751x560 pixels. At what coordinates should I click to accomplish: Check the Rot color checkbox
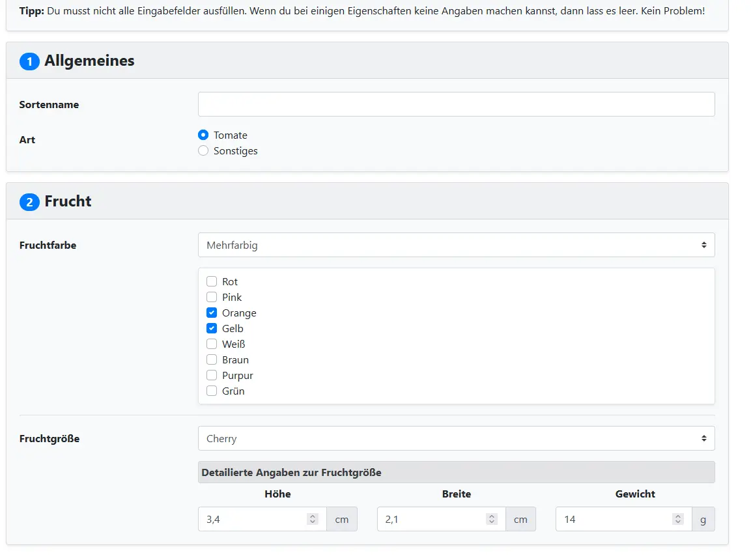click(x=212, y=282)
